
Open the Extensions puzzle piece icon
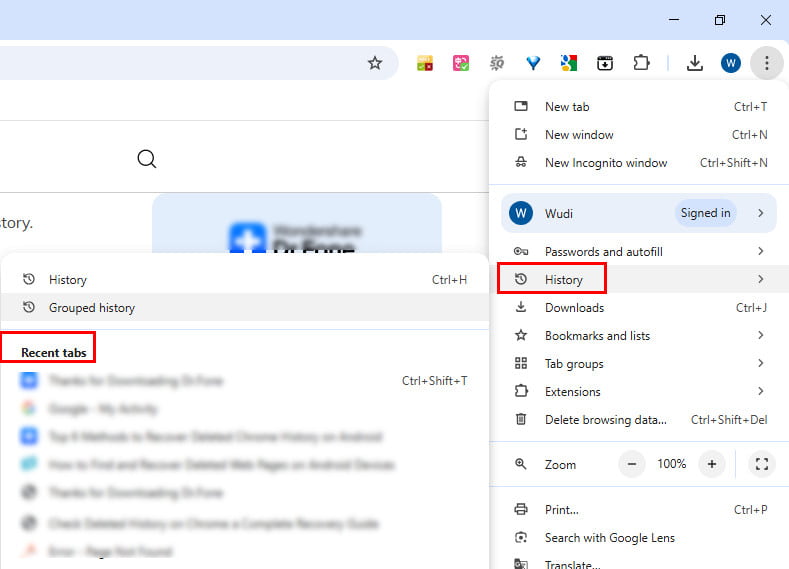642,63
